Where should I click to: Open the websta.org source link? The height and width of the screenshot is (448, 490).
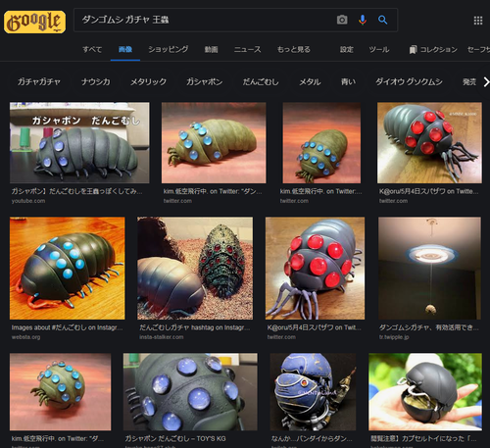point(25,337)
